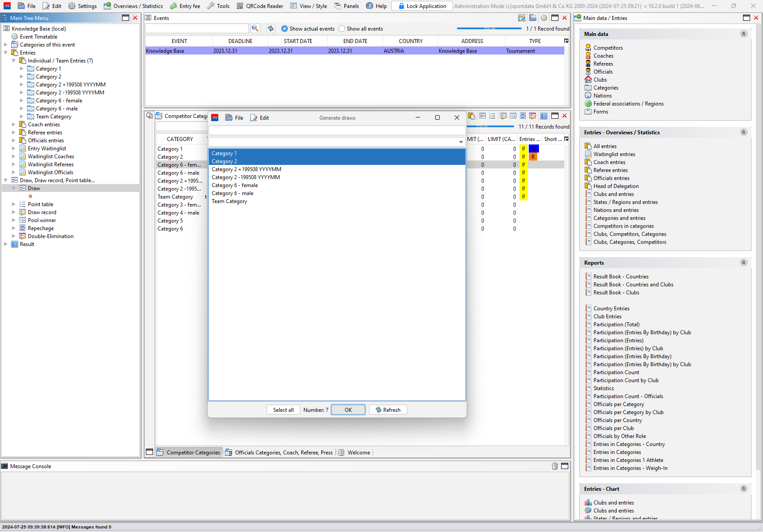Open Competitors in Main data
The image size is (763, 532).
click(608, 48)
